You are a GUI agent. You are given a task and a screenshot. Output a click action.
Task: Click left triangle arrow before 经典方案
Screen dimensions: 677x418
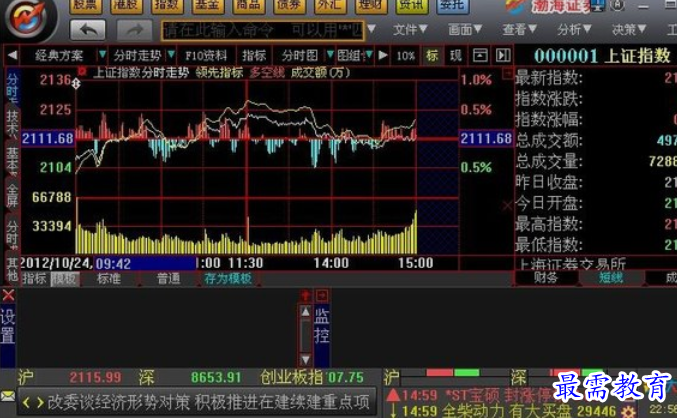pyautogui.click(x=13, y=55)
